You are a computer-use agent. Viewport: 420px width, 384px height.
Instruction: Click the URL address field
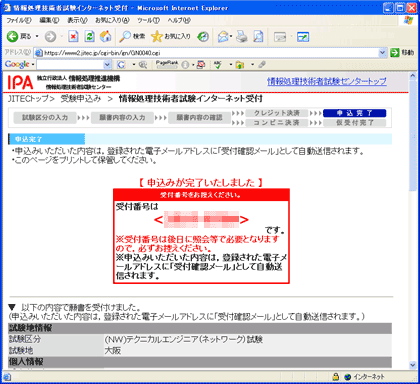coord(210,53)
